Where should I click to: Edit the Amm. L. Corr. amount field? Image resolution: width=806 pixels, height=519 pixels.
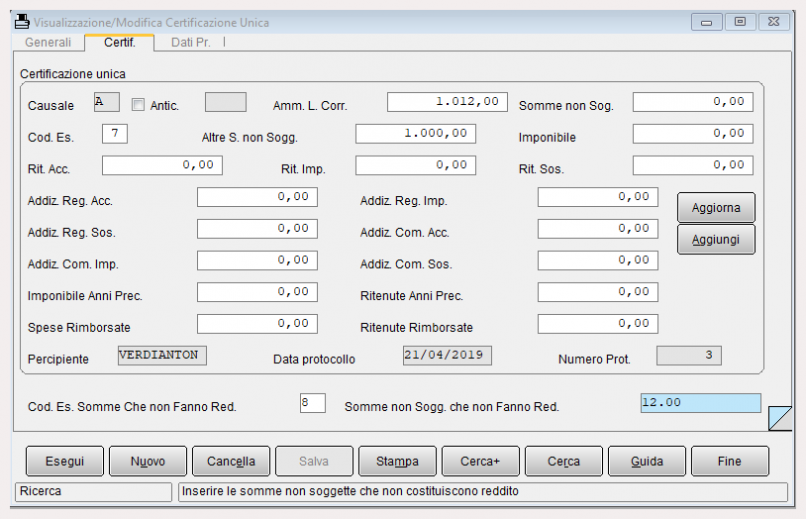pos(447,102)
